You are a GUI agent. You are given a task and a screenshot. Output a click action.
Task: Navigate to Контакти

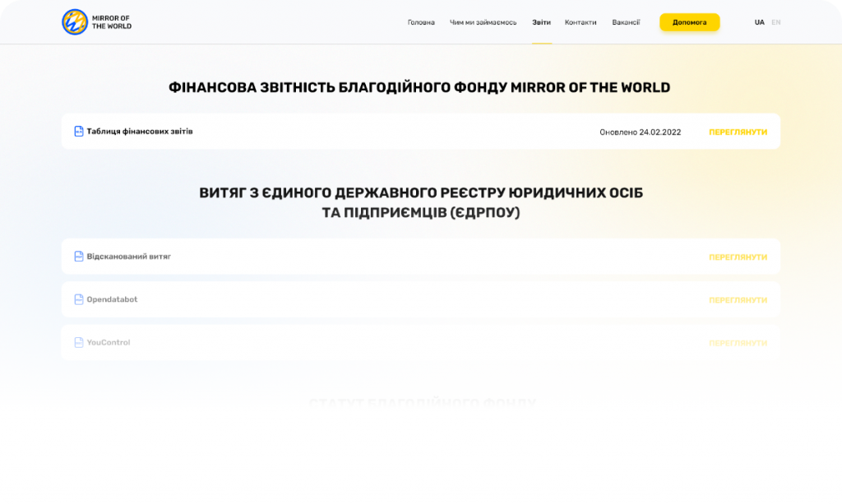[x=581, y=22]
